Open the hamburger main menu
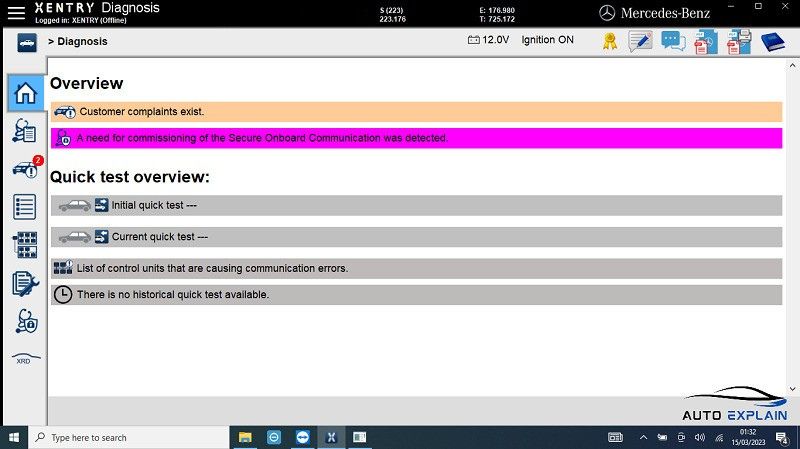Image resolution: width=800 pixels, height=449 pixels. [16, 13]
